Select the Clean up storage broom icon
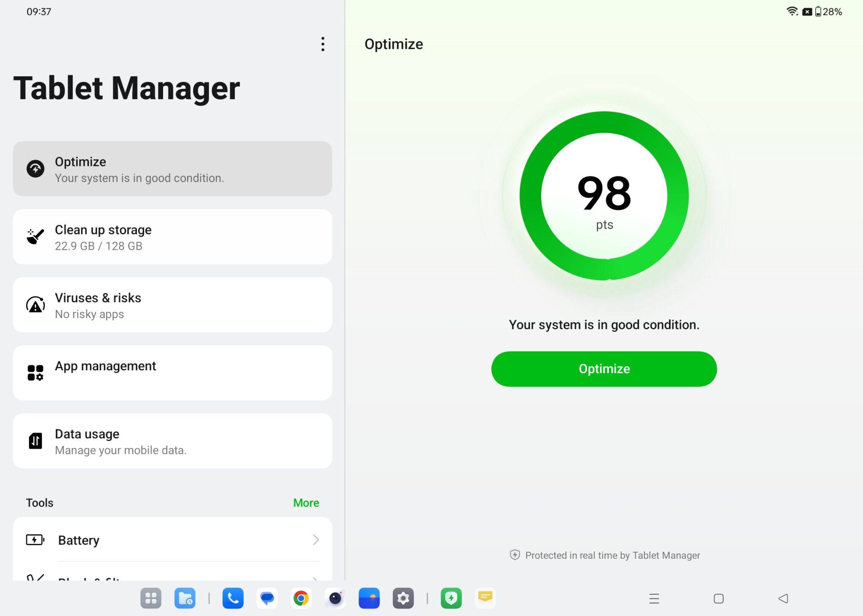The height and width of the screenshot is (616, 863). click(x=35, y=236)
